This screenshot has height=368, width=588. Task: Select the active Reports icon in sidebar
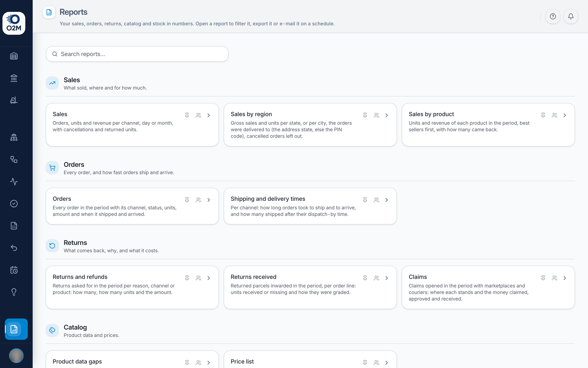(16, 329)
